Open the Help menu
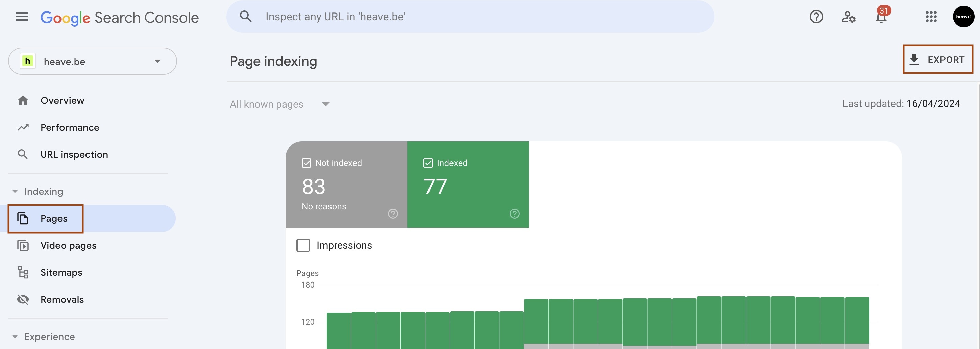The height and width of the screenshot is (349, 980). coord(816,17)
